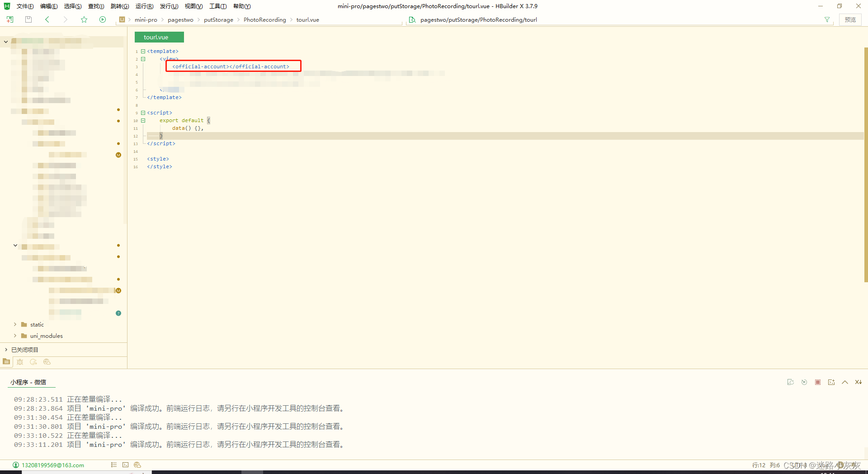Select the tourl.vue editor tab
This screenshot has height=474, width=868.
point(159,37)
